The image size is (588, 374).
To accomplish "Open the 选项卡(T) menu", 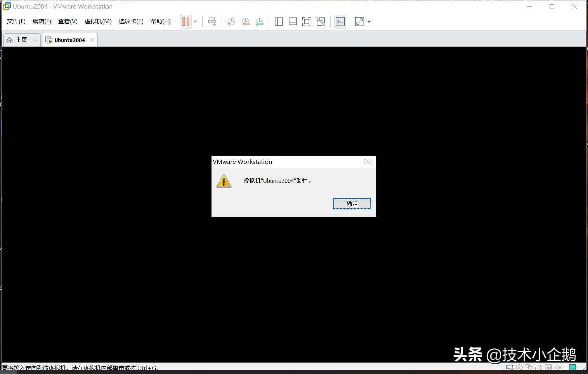I will click(x=131, y=21).
